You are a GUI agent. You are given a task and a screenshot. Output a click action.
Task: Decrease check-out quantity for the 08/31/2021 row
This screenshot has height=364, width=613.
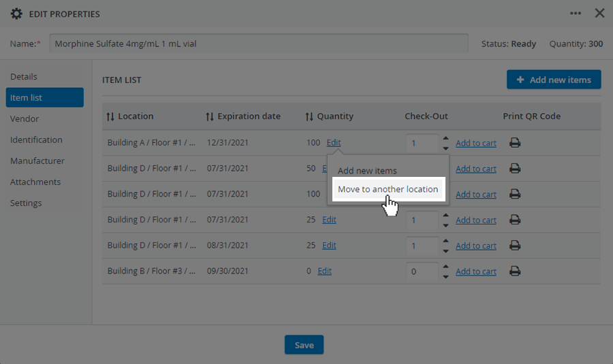(x=445, y=251)
